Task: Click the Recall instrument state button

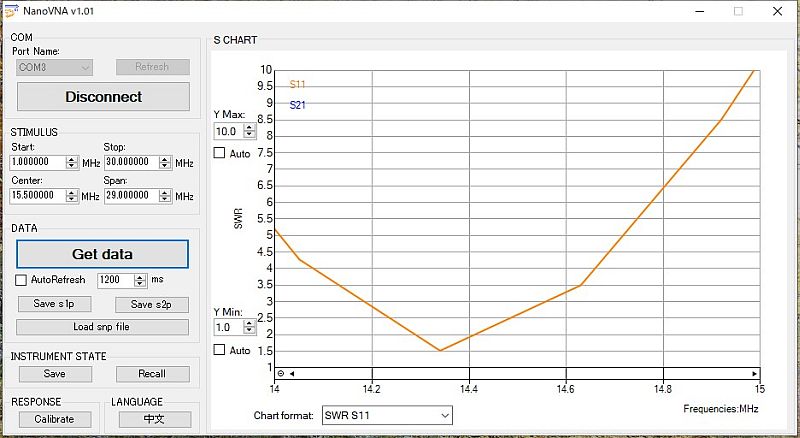Action: (153, 374)
